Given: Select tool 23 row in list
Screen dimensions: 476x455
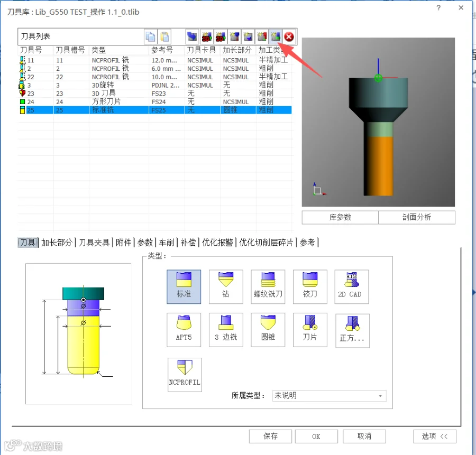Looking at the screenshot, I should click(155, 94).
